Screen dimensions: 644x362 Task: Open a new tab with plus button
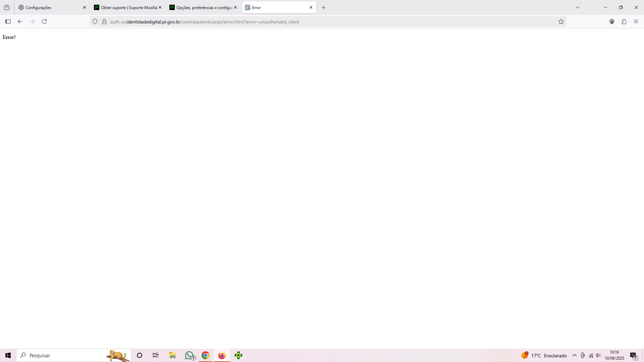click(324, 7)
